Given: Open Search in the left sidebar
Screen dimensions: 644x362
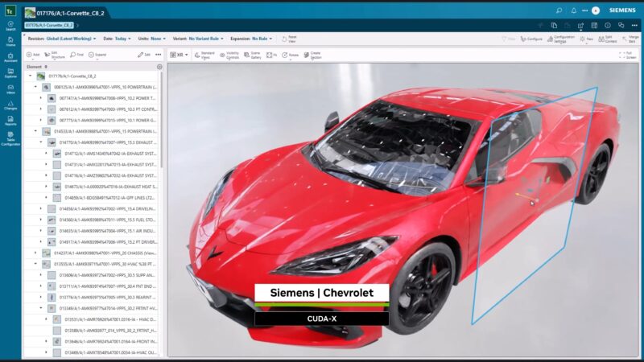Looking at the screenshot, I should coord(10,26).
